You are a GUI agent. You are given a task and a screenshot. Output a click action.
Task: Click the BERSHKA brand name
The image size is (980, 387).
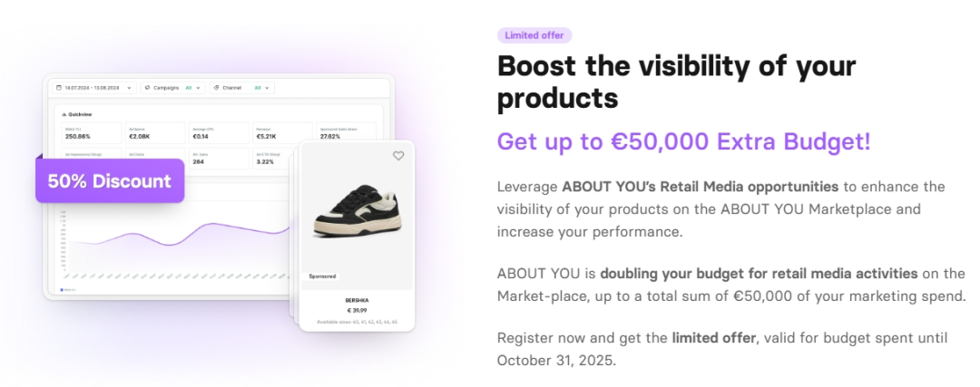[x=356, y=299]
